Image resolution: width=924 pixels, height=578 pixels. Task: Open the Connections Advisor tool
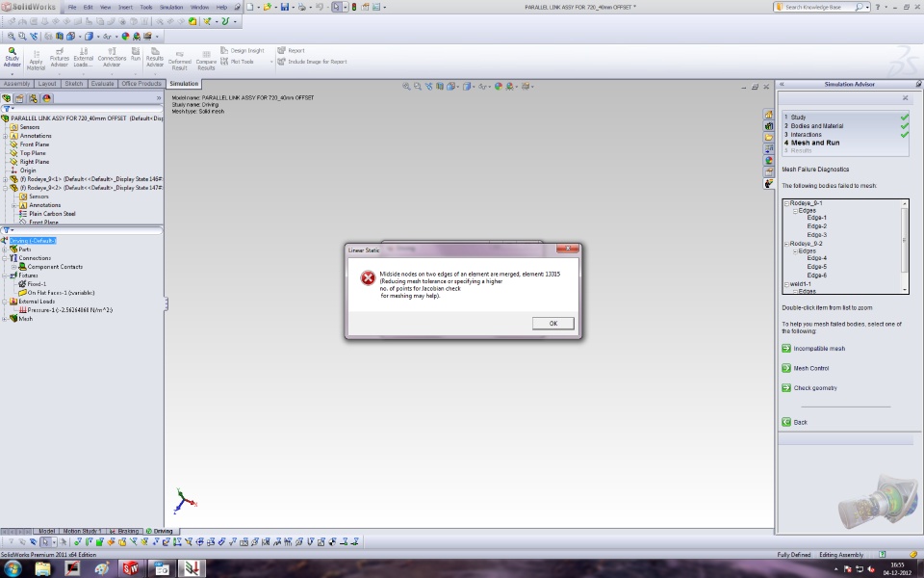coord(112,57)
